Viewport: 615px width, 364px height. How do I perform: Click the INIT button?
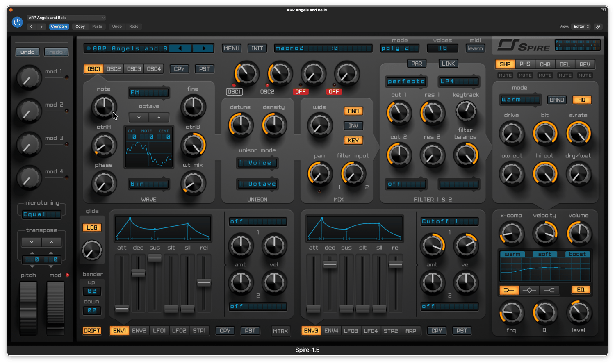257,48
